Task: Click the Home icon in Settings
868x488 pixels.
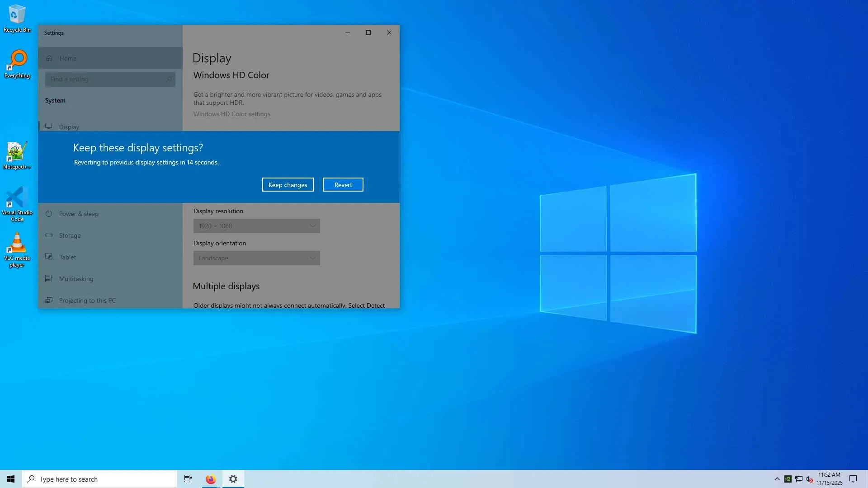Action: point(49,58)
